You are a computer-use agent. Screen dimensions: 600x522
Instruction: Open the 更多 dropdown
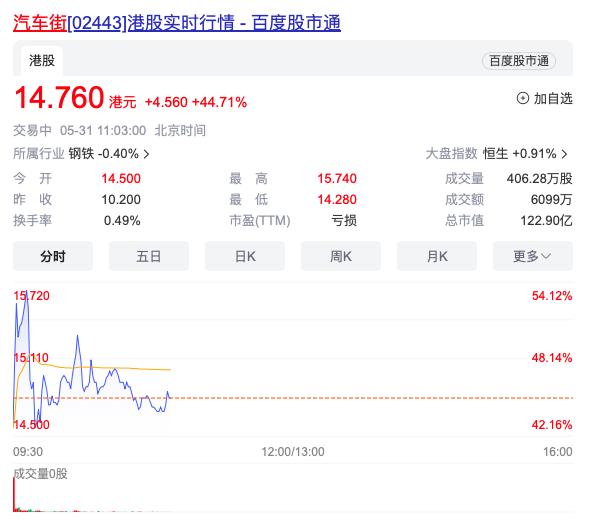[533, 256]
